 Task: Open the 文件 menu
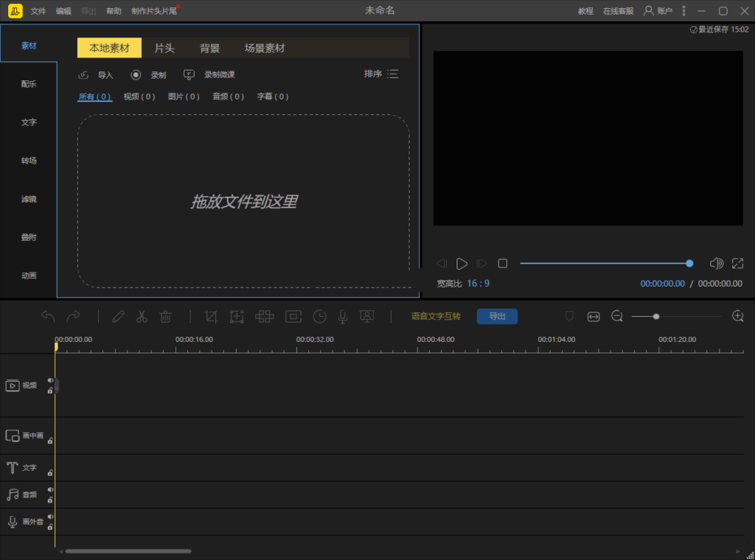coord(38,11)
